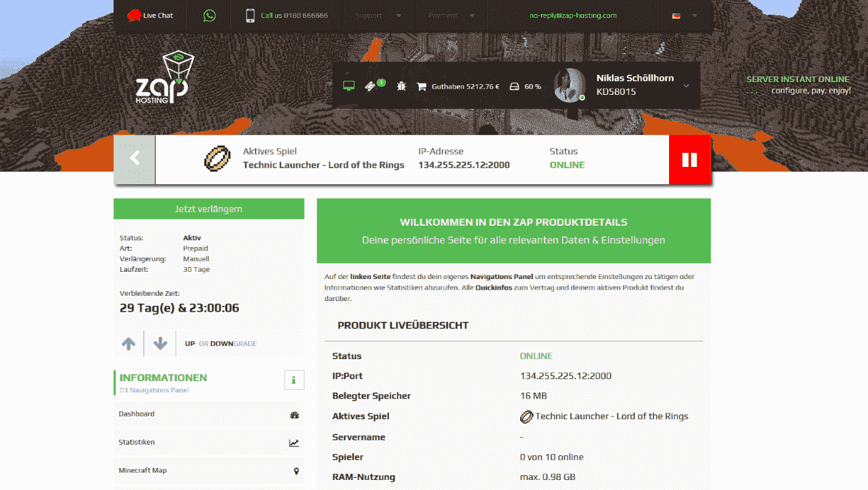Click the Jetzt verlängern button
This screenshot has width=868, height=490.
pos(209,209)
